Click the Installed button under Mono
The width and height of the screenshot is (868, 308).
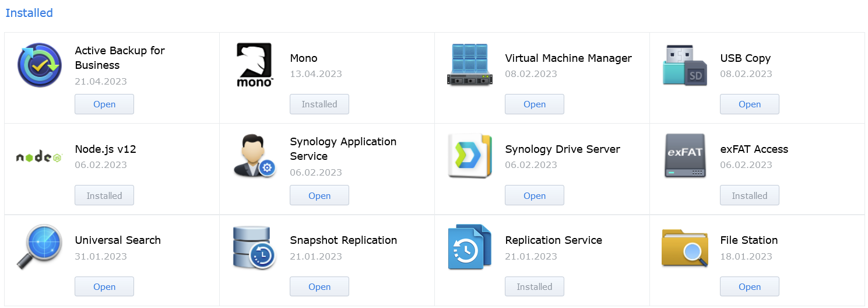(319, 104)
